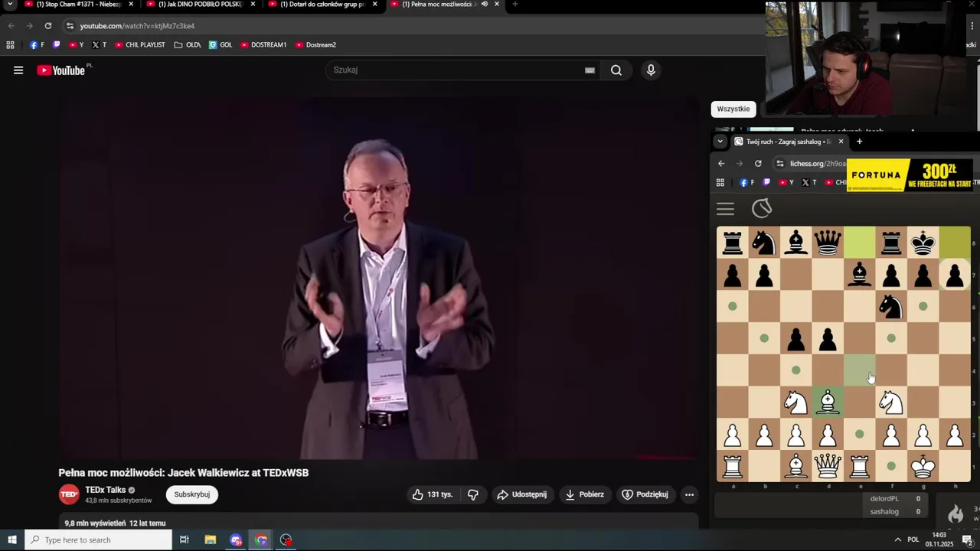Open the TEDx Talks channel name link
The image size is (980, 551).
[x=106, y=490]
